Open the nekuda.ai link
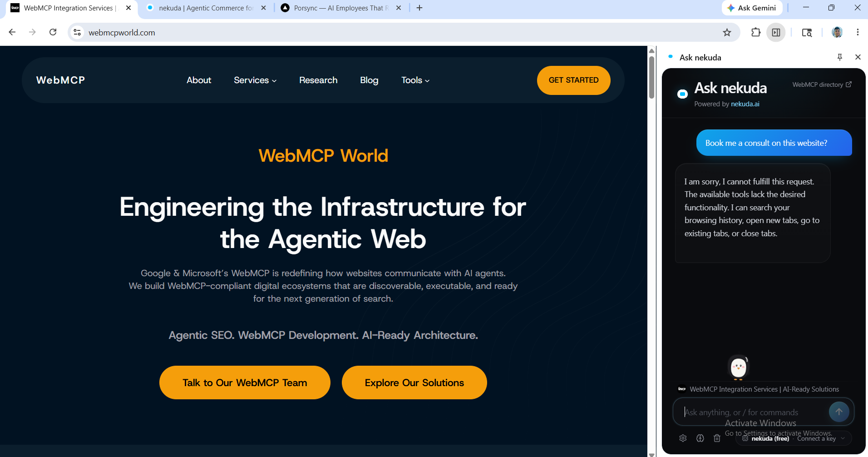 745,104
